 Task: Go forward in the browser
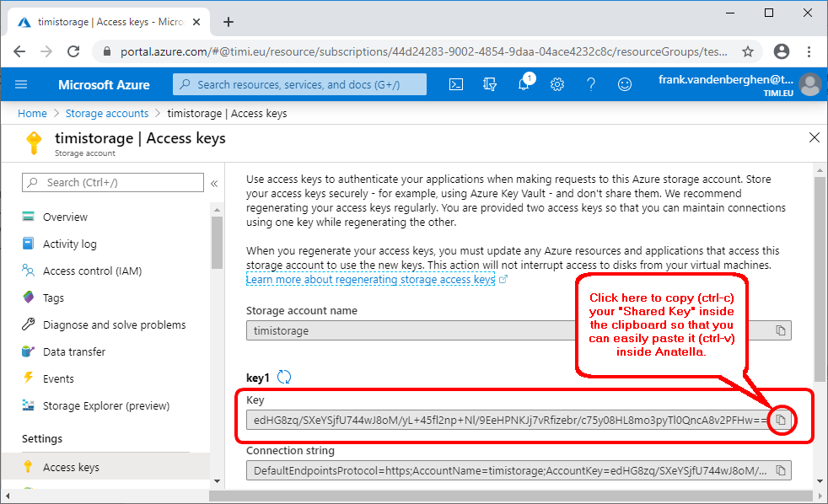click(46, 51)
